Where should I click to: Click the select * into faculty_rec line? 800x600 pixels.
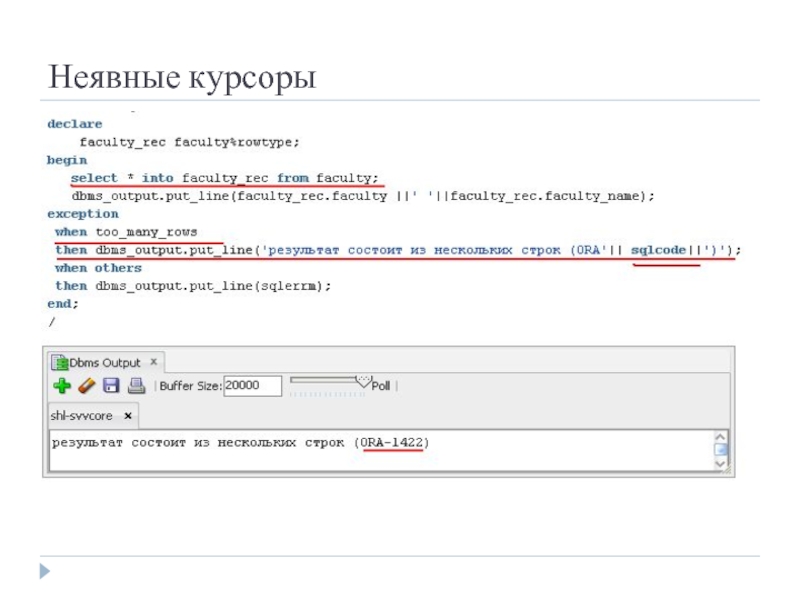point(225,178)
